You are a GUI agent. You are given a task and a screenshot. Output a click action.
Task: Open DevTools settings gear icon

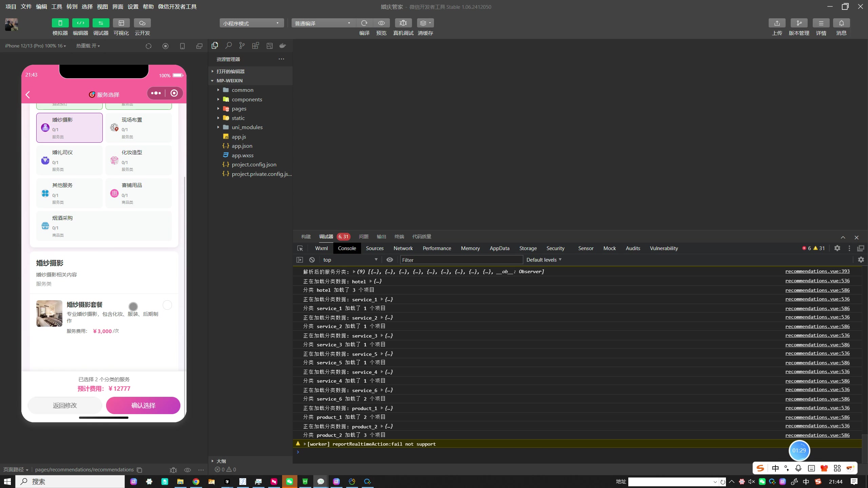(x=837, y=248)
